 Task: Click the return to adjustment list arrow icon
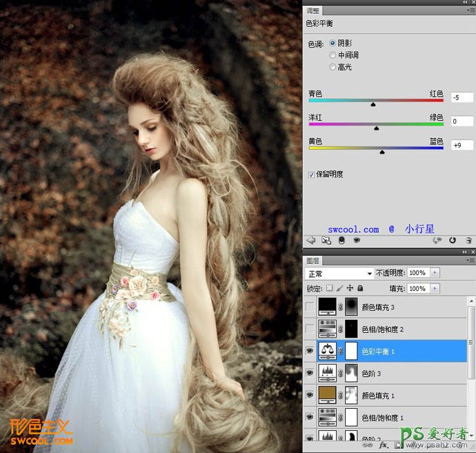point(310,240)
